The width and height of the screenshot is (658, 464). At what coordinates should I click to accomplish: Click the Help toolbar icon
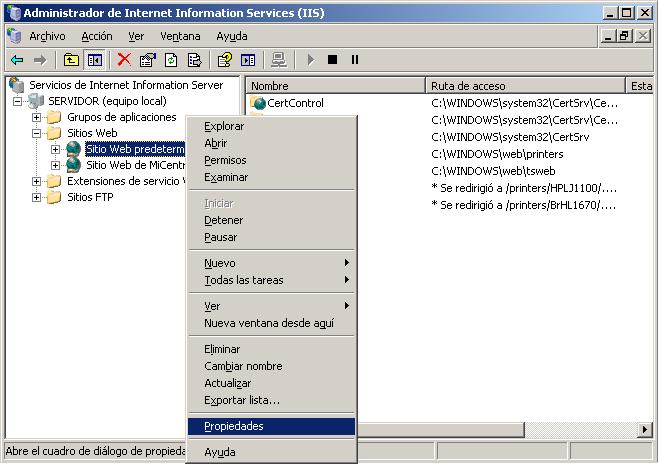coord(225,60)
